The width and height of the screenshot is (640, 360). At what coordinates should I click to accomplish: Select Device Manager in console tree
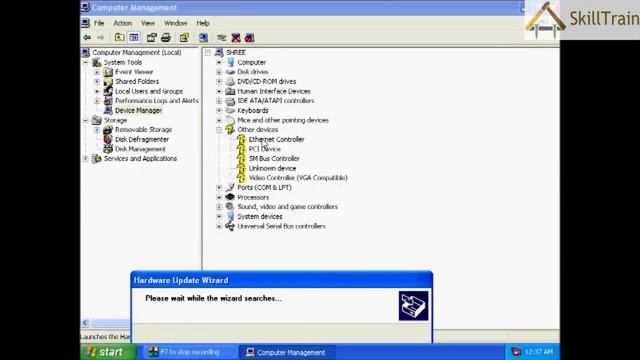[x=138, y=110]
